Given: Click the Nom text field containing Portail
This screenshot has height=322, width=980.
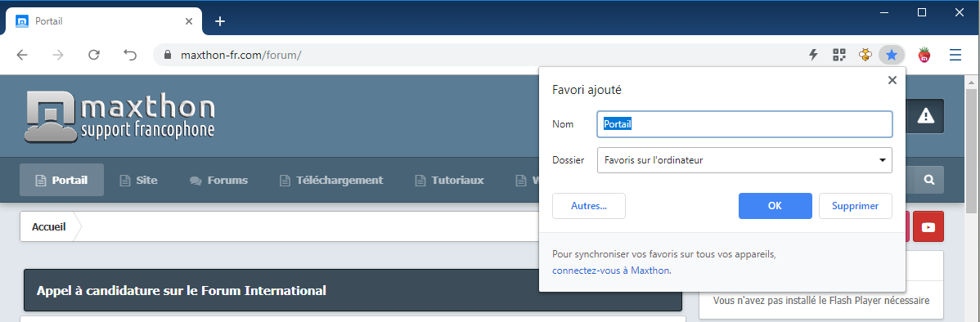Looking at the screenshot, I should click(x=744, y=124).
